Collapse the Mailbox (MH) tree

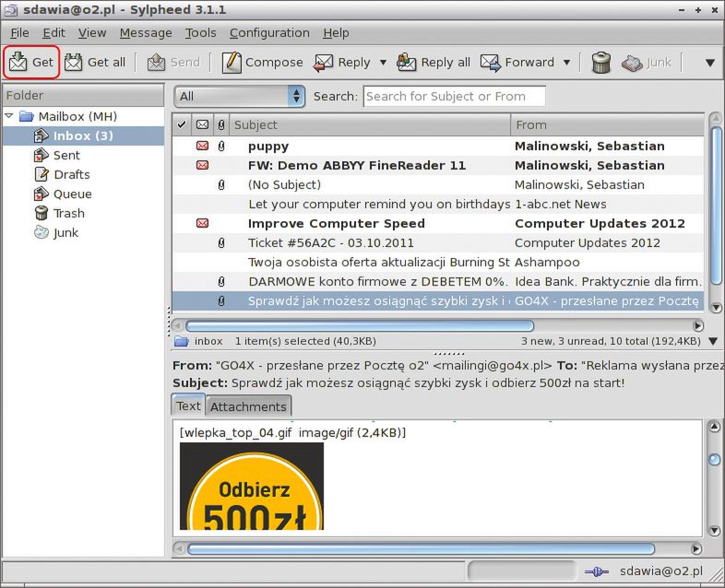[9, 116]
